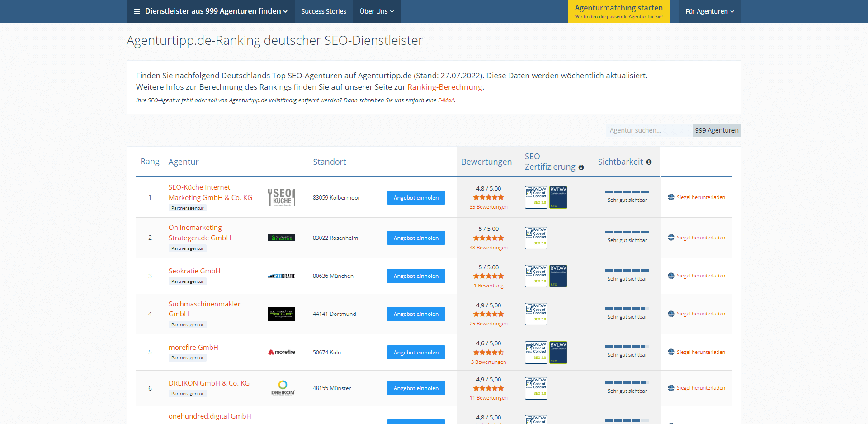Click globe icon beside Onlinemarketing Strategen Siegel herunterladen
Screen dimensions: 868x424
point(671,238)
